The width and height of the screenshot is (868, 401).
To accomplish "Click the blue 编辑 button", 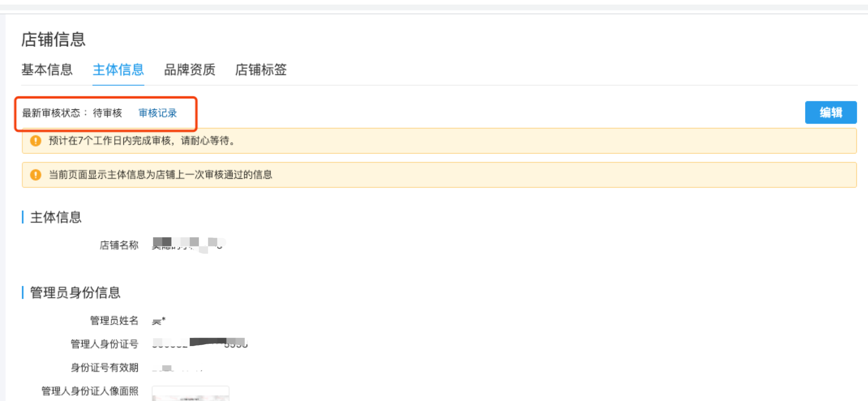I will pyautogui.click(x=830, y=112).
